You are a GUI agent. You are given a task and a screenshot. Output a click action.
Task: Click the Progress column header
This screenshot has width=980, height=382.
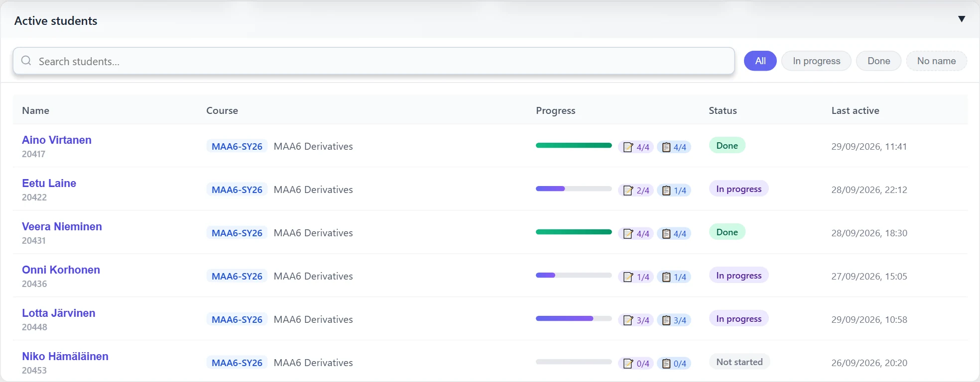[x=556, y=110]
